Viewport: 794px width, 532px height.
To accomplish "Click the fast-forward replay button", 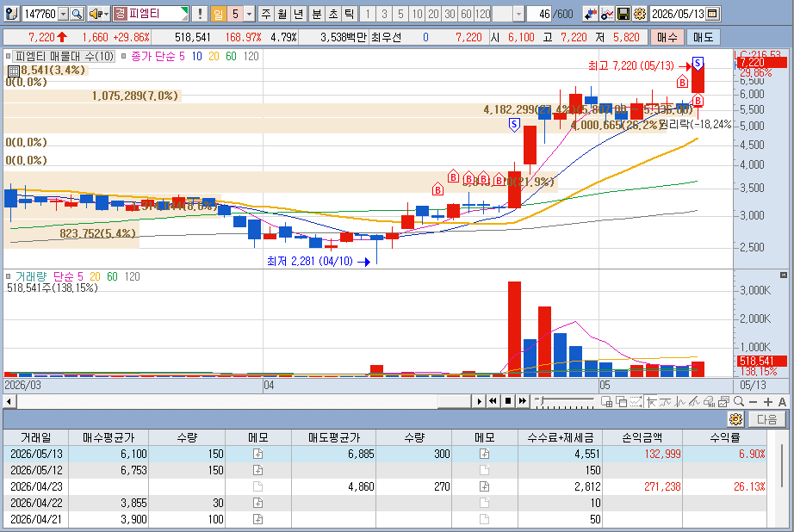I will click(522, 401).
